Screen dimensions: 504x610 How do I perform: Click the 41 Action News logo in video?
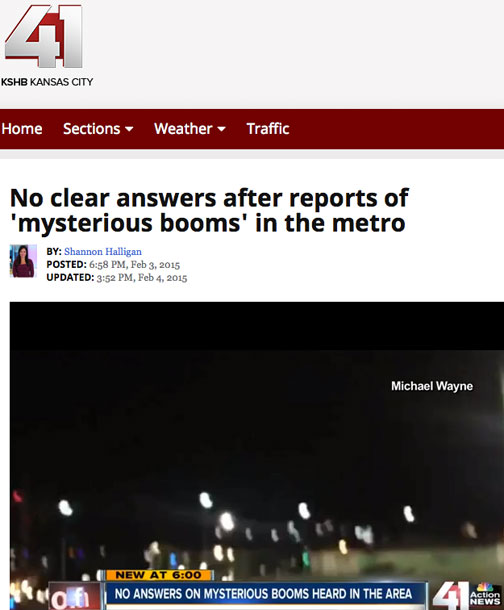[467, 595]
